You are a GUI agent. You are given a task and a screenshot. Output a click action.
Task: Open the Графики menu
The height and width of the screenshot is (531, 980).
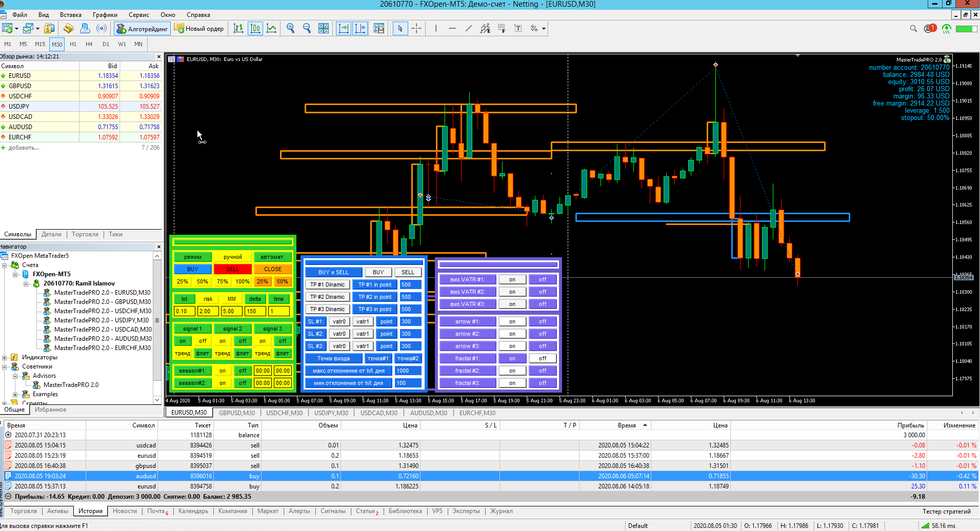(105, 15)
